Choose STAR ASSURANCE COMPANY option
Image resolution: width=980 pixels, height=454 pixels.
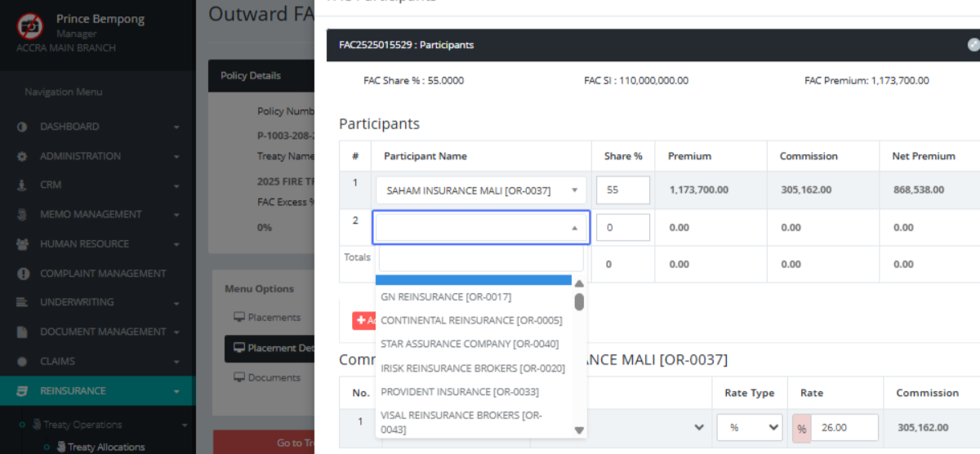(470, 344)
